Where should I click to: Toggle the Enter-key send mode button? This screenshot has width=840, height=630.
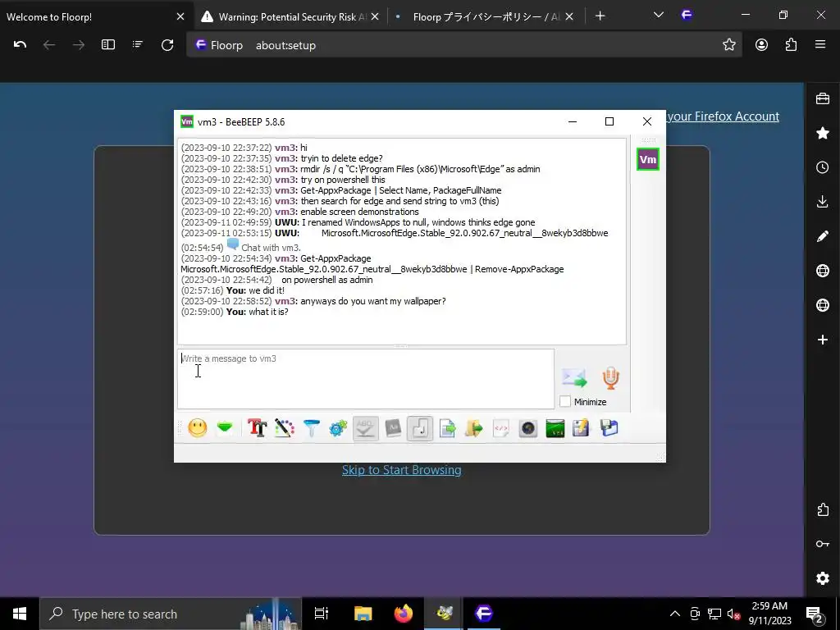pos(420,428)
